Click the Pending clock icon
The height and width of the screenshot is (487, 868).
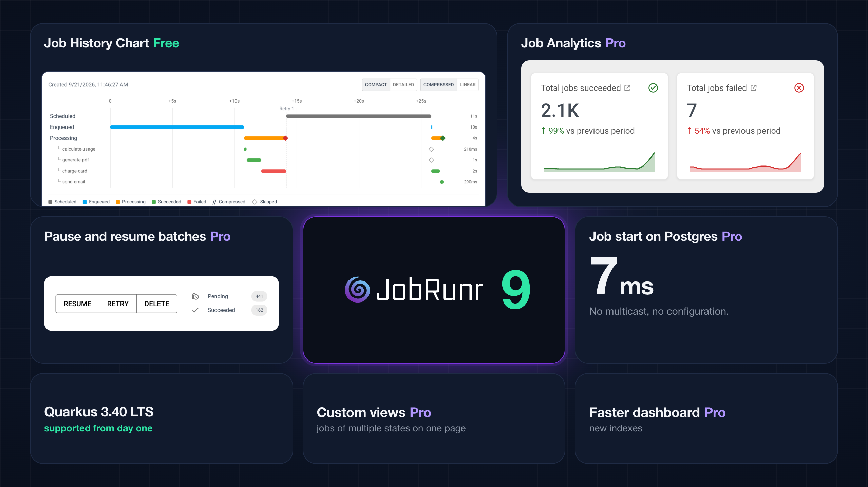tap(195, 296)
